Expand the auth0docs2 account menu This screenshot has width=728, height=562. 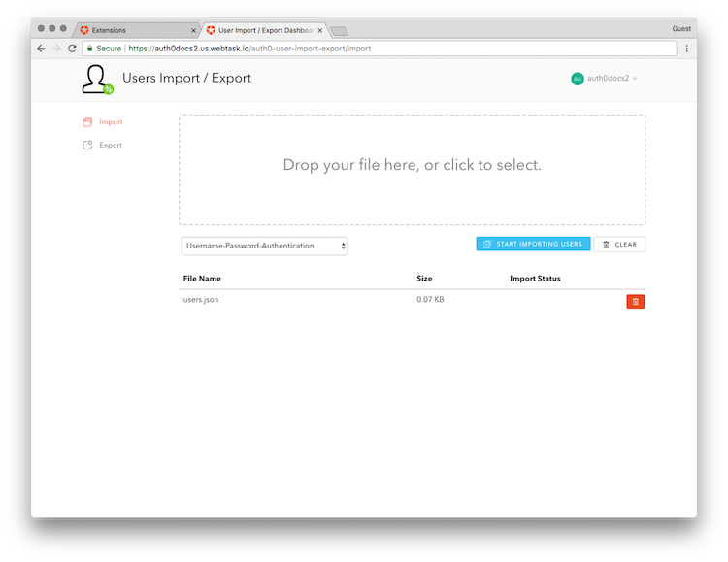point(604,78)
